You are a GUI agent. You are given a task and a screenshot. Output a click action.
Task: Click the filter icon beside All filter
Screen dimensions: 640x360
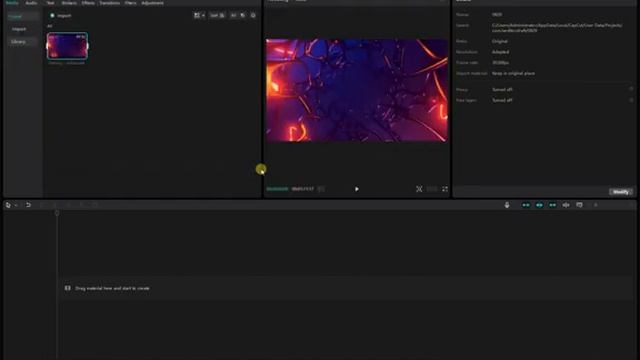pyautogui.click(x=242, y=16)
